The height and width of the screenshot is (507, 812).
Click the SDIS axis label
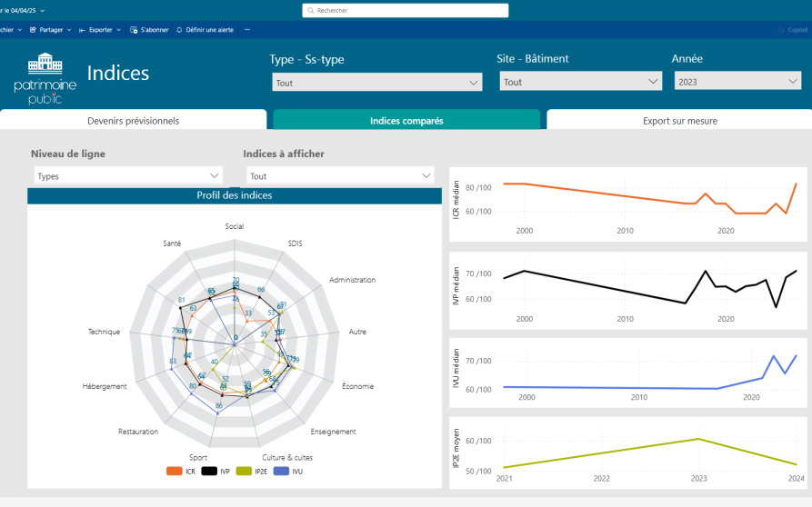(x=296, y=244)
